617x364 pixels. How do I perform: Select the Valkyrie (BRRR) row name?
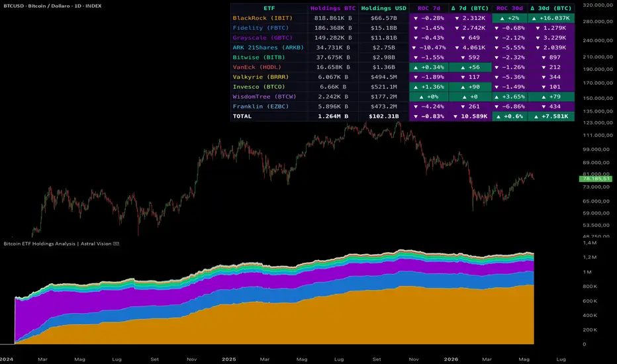coord(260,77)
